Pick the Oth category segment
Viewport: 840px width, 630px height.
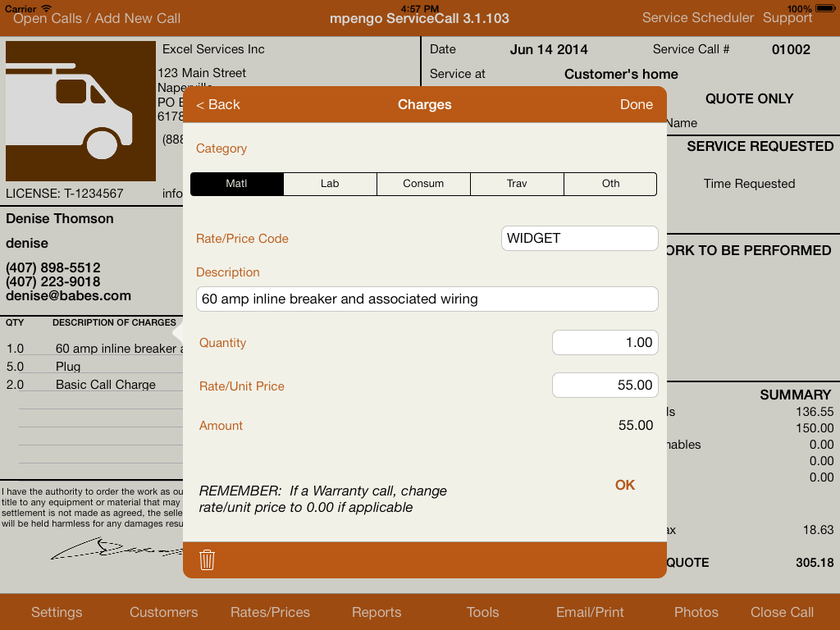[x=610, y=184]
